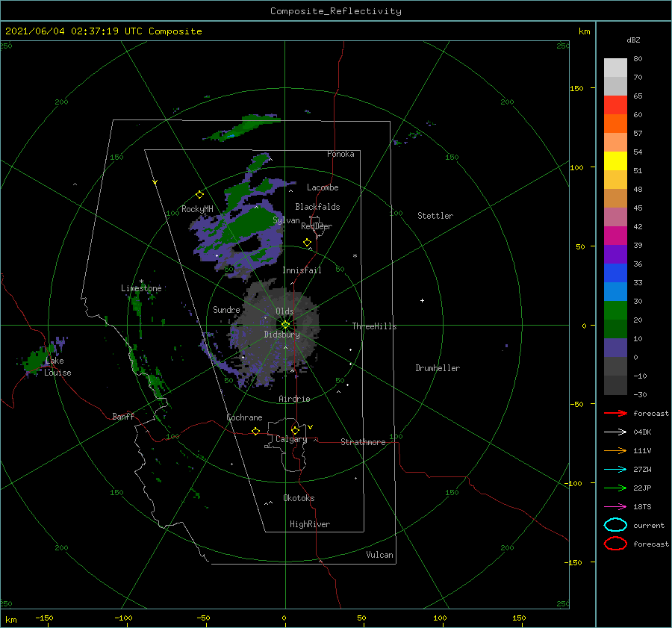
Task: Click the 'Vulcan' map label
Action: pos(380,555)
